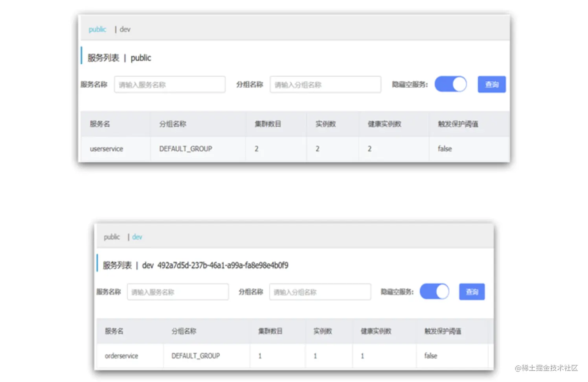Click DEFAULT_GROUP in the orderservice row
Viewport: 588px width, 382px height.
pyautogui.click(x=196, y=356)
